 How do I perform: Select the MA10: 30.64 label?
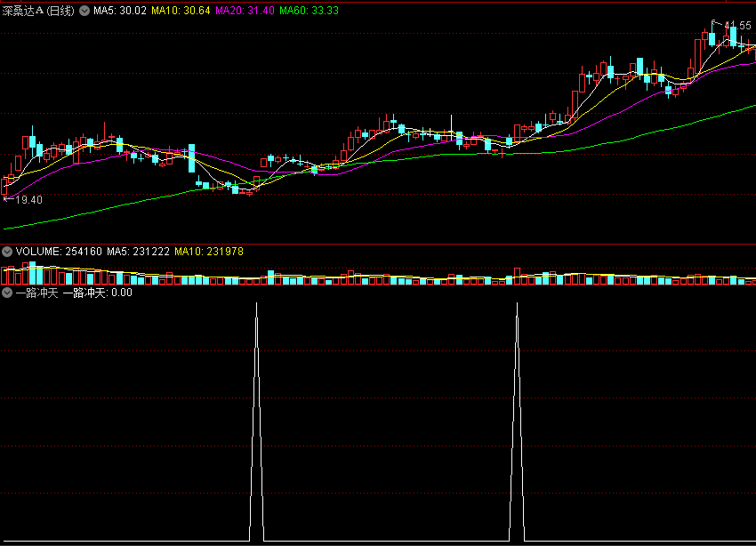[x=181, y=11]
